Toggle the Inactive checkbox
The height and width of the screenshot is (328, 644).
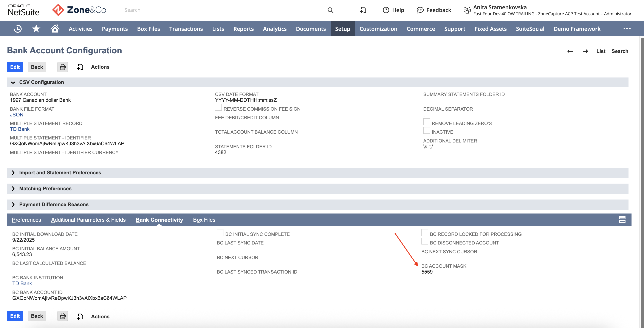pos(427,130)
